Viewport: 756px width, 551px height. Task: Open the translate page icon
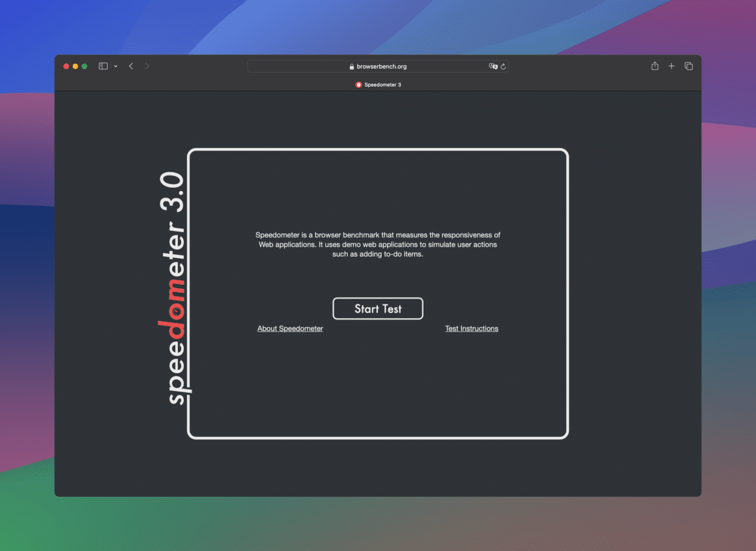pos(493,67)
